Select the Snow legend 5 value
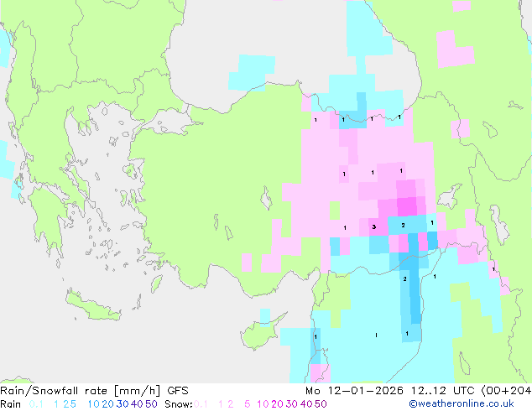This screenshot has width=532, height=411. click(x=248, y=404)
